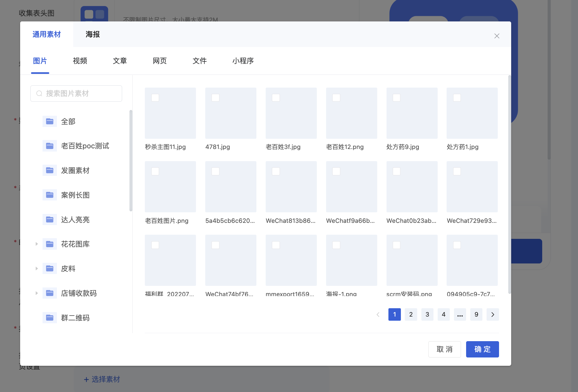Select checkbox on 处方药9.jpg thumbnail

[397, 98]
